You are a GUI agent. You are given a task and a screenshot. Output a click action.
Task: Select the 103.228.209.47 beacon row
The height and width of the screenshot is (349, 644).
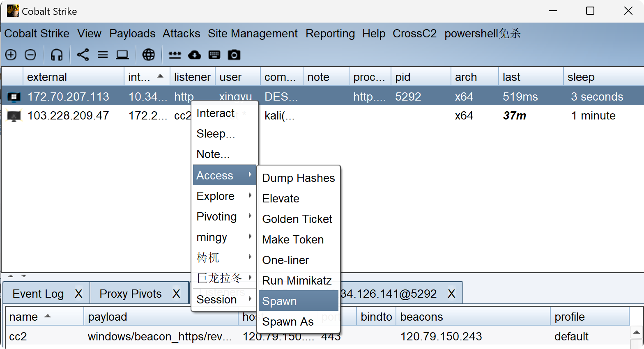[322, 116]
